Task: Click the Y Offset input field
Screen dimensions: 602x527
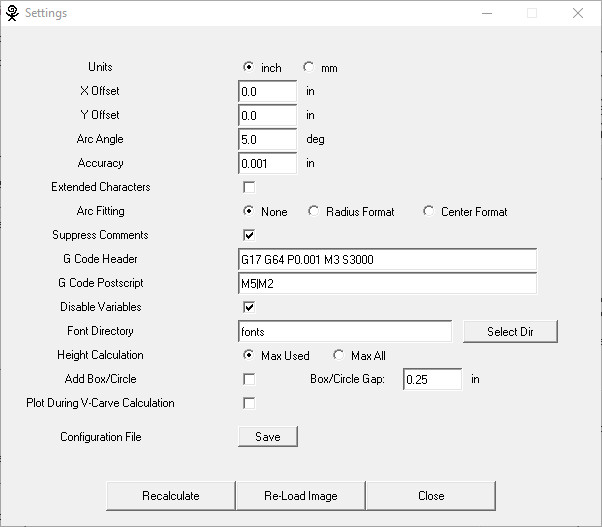Action: click(x=268, y=115)
